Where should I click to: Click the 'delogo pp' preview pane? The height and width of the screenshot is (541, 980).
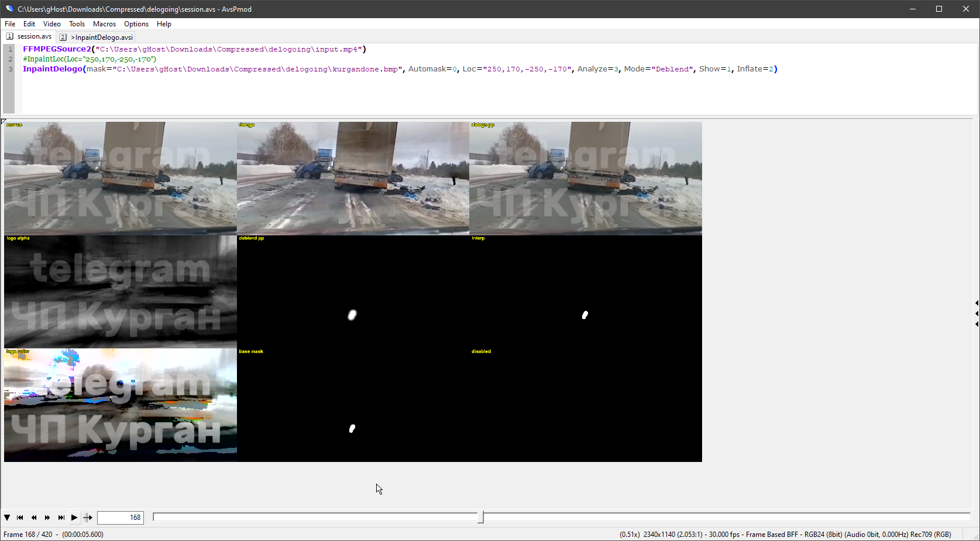[x=586, y=178]
